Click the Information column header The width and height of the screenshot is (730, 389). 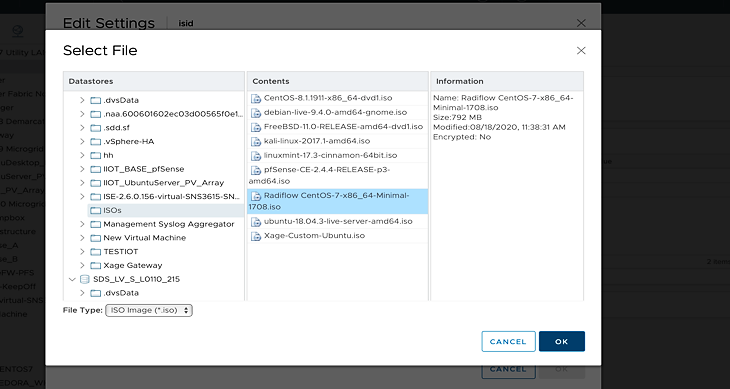pos(507,81)
